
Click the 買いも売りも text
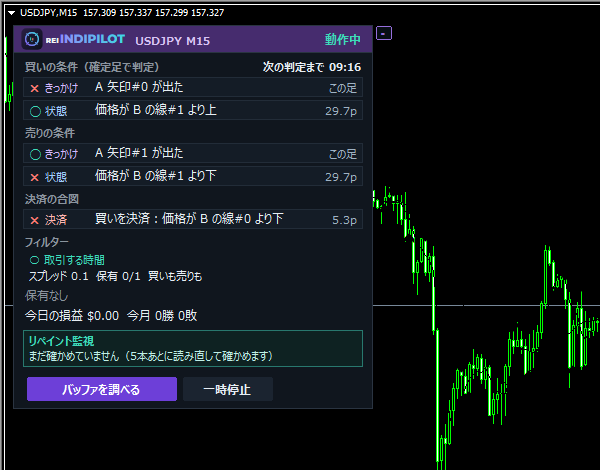(175, 276)
